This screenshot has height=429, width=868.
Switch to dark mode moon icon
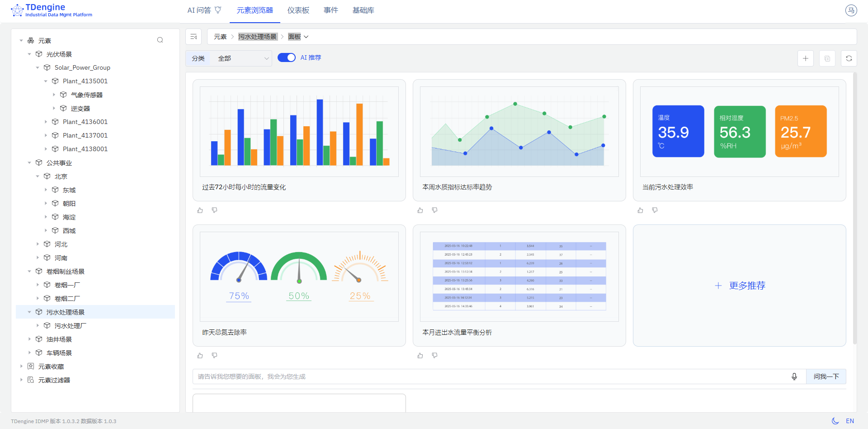point(835,421)
